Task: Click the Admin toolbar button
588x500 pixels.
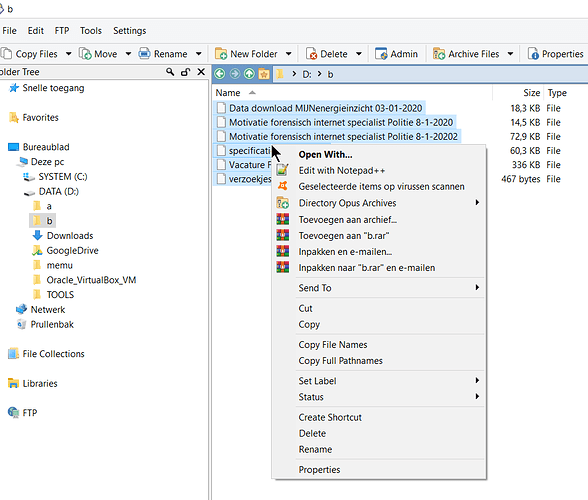Action: [397, 54]
